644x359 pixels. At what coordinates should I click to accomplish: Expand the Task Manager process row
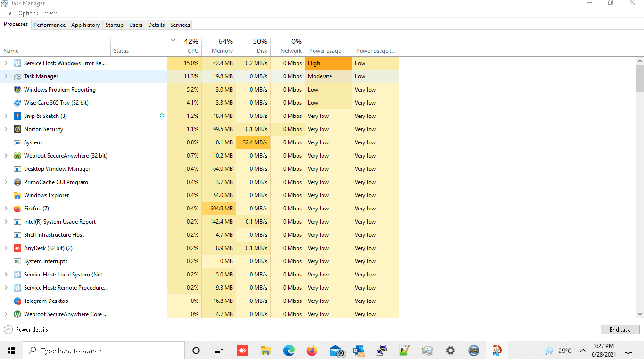6,76
